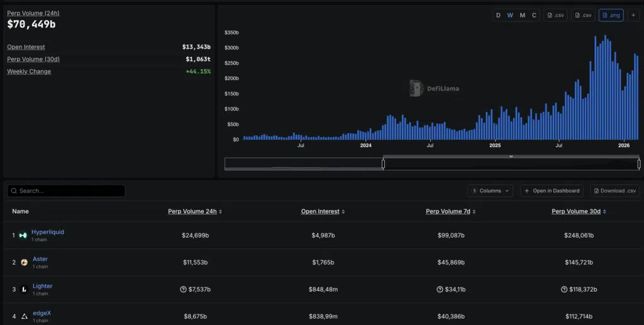This screenshot has height=325, width=644.
Task: Click the Aster protocol logo icon
Action: [24, 263]
